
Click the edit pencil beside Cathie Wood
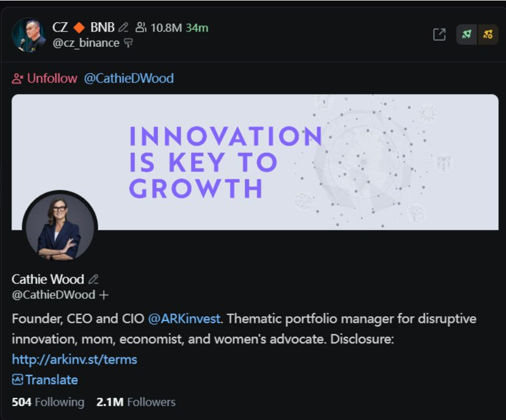click(x=93, y=280)
